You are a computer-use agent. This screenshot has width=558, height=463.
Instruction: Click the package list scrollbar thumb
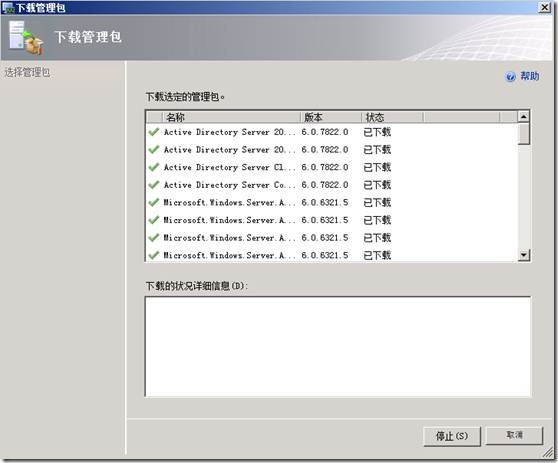coord(524,134)
